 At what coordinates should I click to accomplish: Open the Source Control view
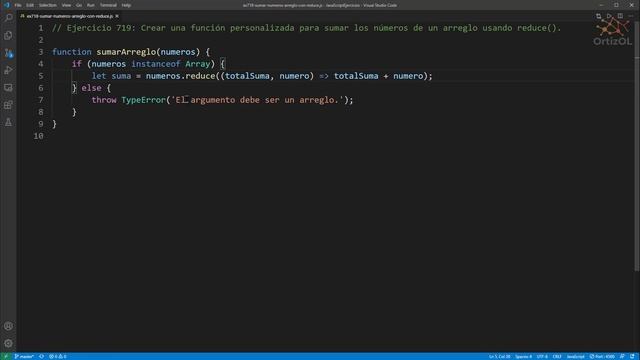[8, 53]
